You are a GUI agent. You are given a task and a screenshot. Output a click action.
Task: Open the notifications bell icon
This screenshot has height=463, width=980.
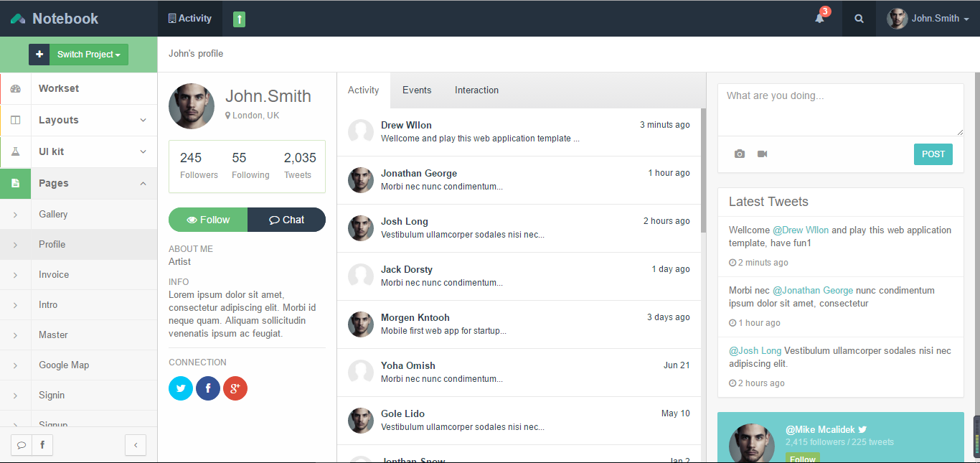(819, 19)
